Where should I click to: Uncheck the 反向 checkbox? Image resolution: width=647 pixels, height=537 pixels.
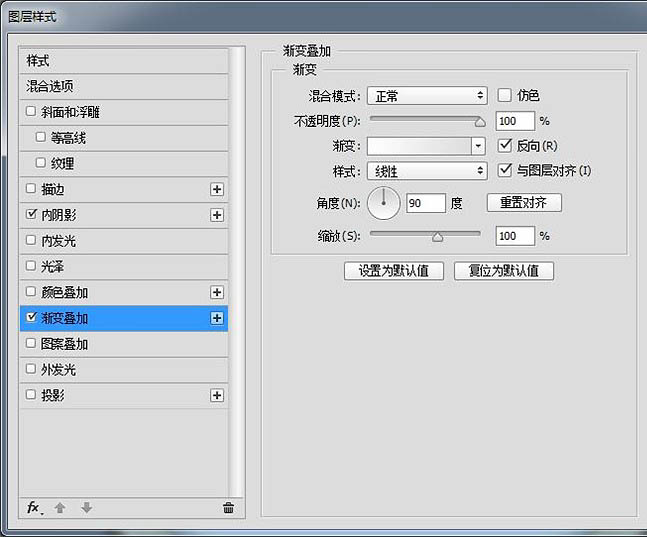[505, 146]
